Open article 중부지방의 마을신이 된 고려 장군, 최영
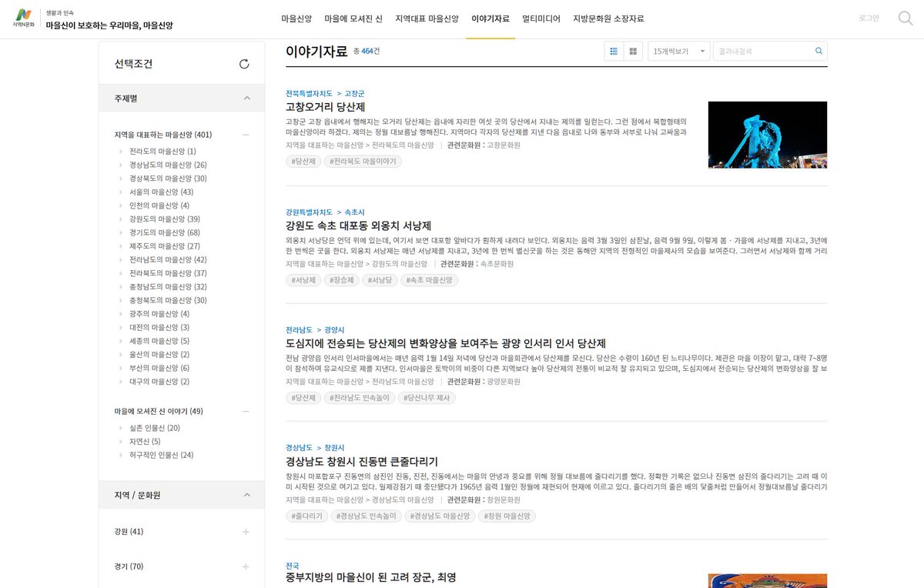The width and height of the screenshot is (924, 588). tap(371, 576)
